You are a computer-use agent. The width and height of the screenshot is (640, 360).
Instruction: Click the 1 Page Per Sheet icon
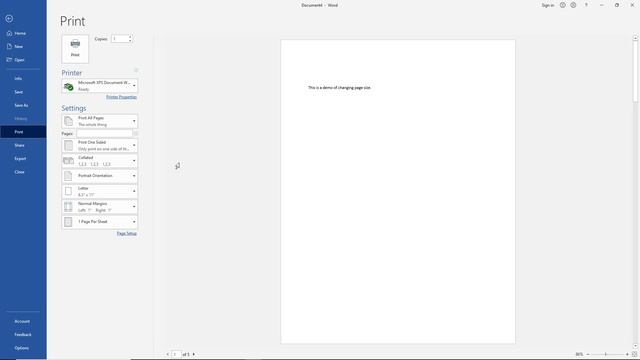68,222
